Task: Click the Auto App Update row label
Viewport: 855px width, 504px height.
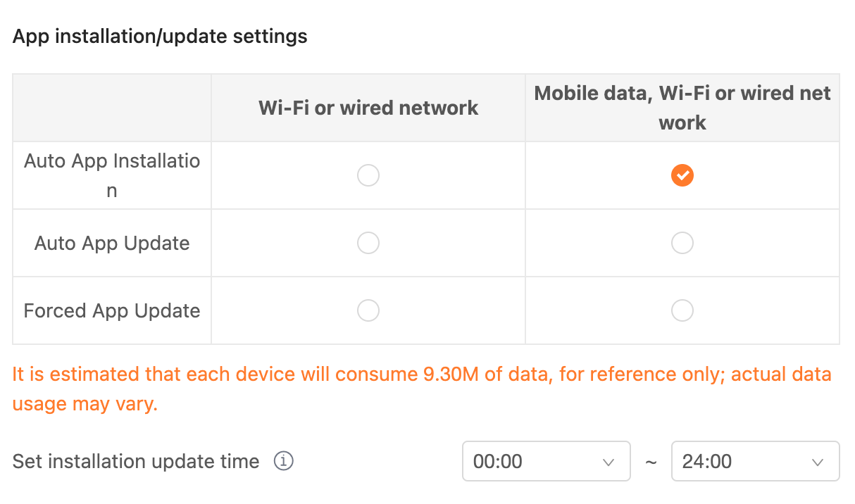Action: click(x=112, y=243)
